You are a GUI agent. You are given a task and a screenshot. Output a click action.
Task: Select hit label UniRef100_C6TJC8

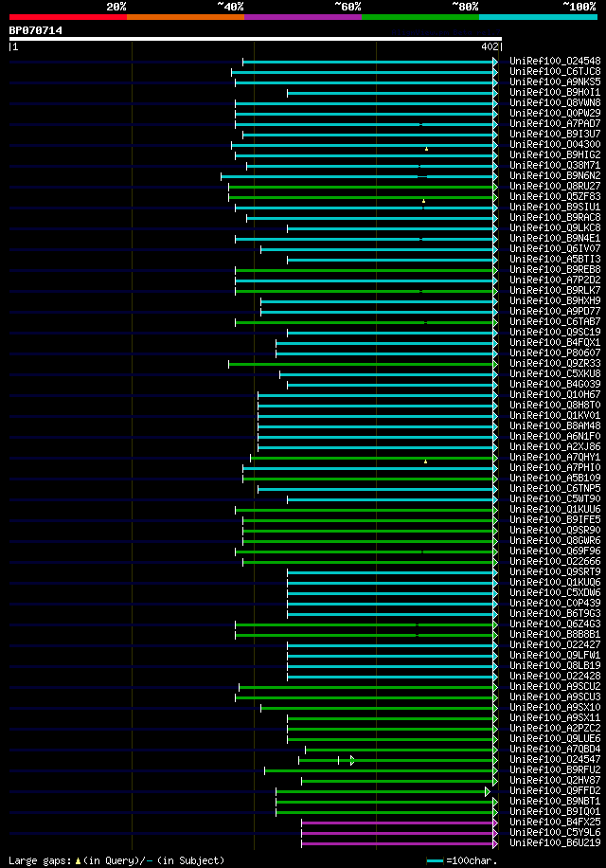[555, 71]
